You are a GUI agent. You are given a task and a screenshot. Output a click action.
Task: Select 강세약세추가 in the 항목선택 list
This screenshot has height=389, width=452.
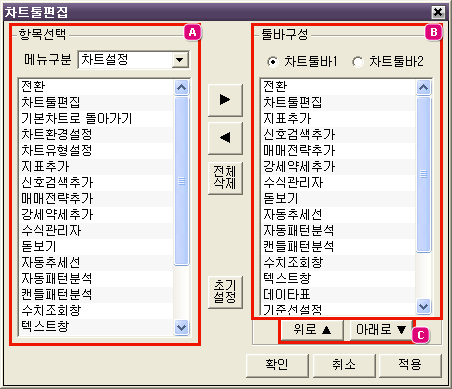pyautogui.click(x=97, y=214)
